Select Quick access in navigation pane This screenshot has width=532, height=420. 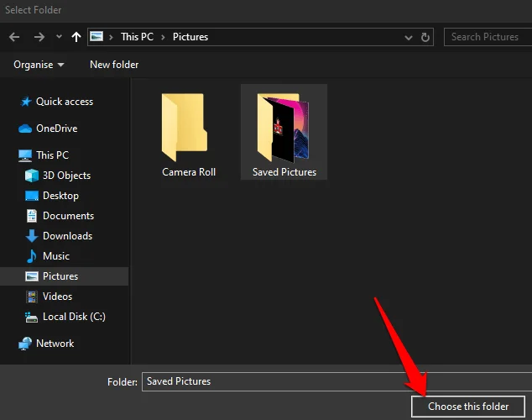point(65,102)
